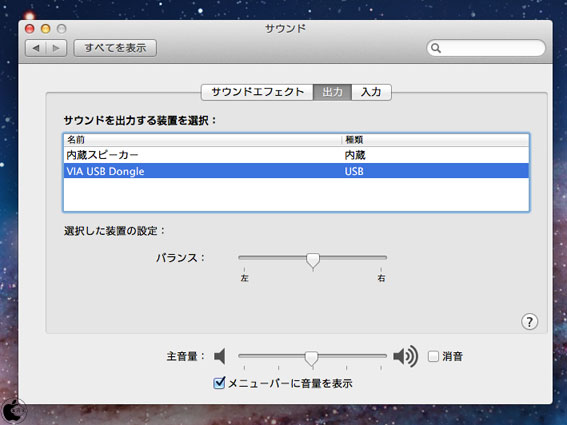Image resolution: width=567 pixels, height=425 pixels.
Task: Click the 主音量 volume slider thumb
Action: coord(311,358)
